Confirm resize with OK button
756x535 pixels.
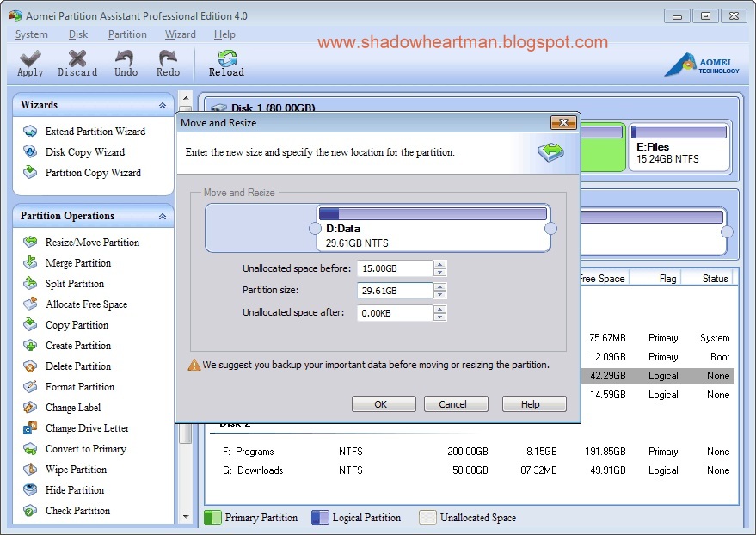384,404
